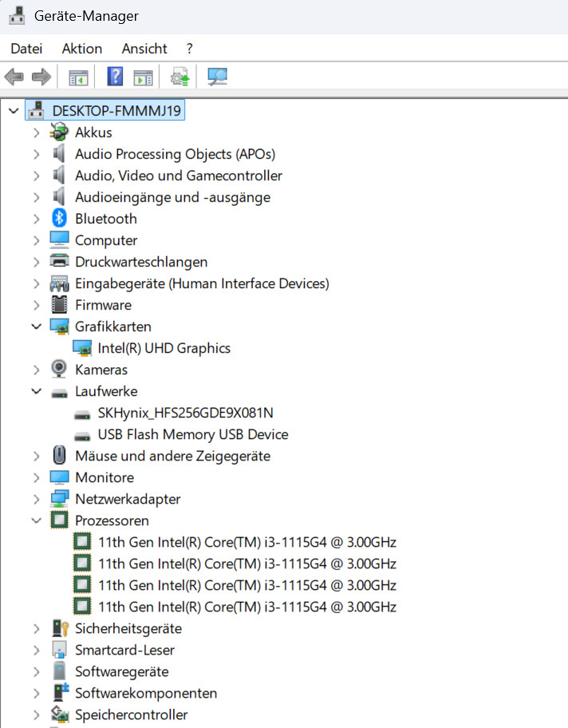Screen dimensions: 568x728
Task: Open the Ansicht menu
Action: tap(144, 49)
